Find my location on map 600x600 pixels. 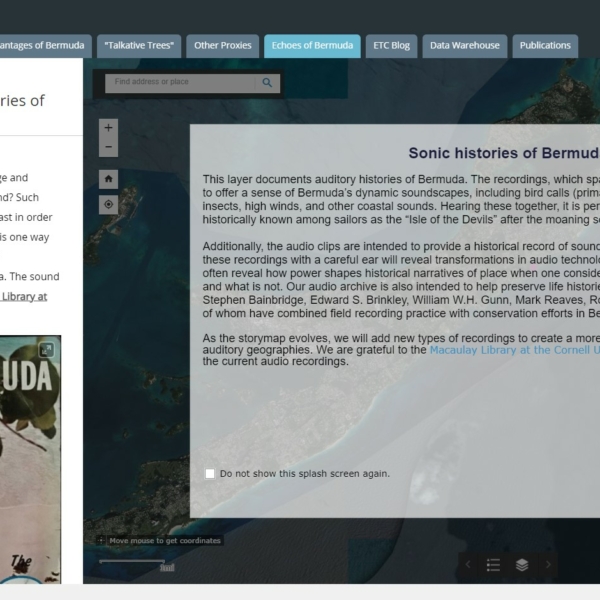coord(109,204)
